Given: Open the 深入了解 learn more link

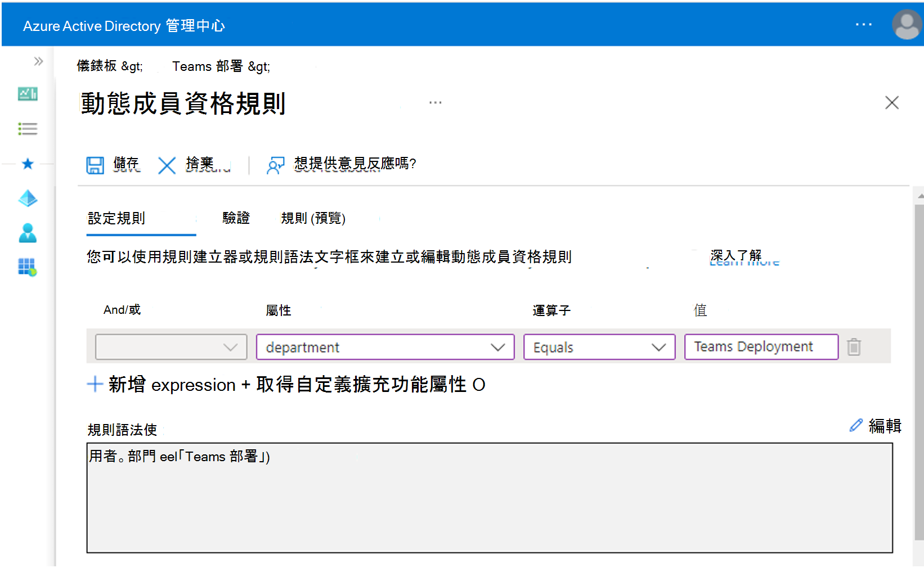Looking at the screenshot, I should click(x=736, y=256).
